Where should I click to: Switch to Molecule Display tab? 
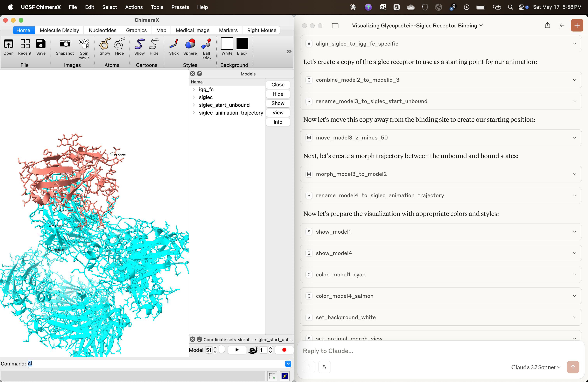tap(59, 30)
